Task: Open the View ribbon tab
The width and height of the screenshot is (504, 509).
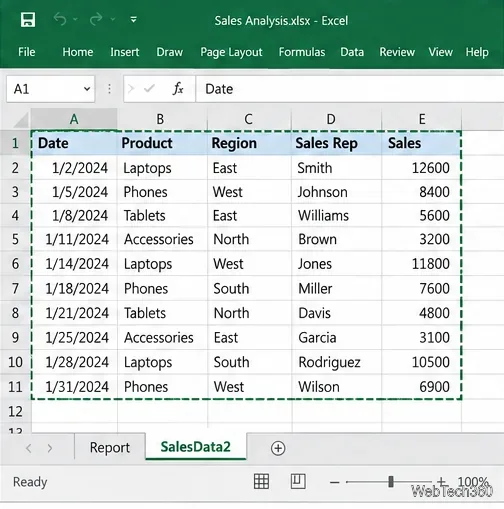Action: pos(440,52)
